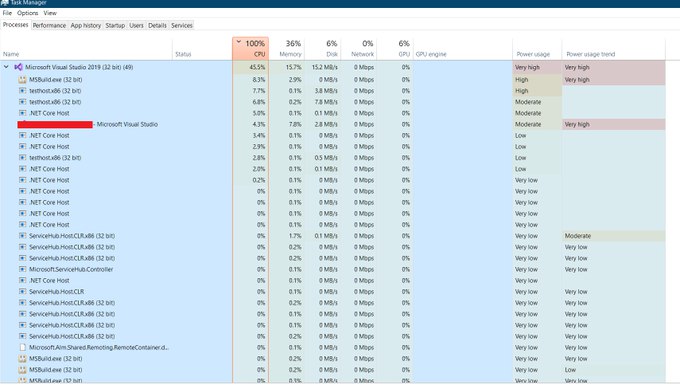Sort processes by CPU column header

[251, 49]
